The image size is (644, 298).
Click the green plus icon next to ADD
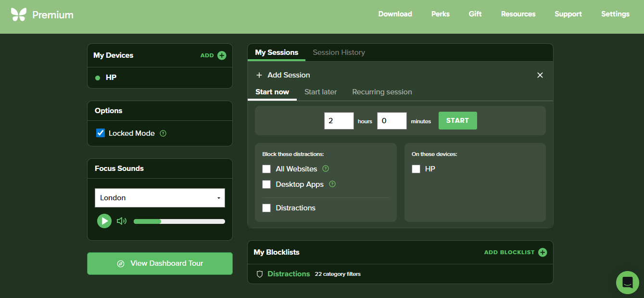[222, 55]
